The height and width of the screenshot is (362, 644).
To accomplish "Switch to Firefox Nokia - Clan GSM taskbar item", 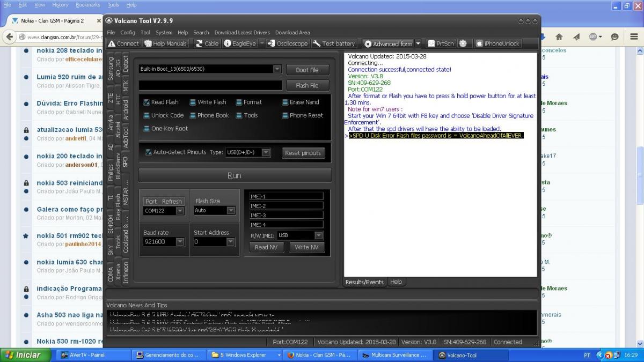I will [319, 355].
